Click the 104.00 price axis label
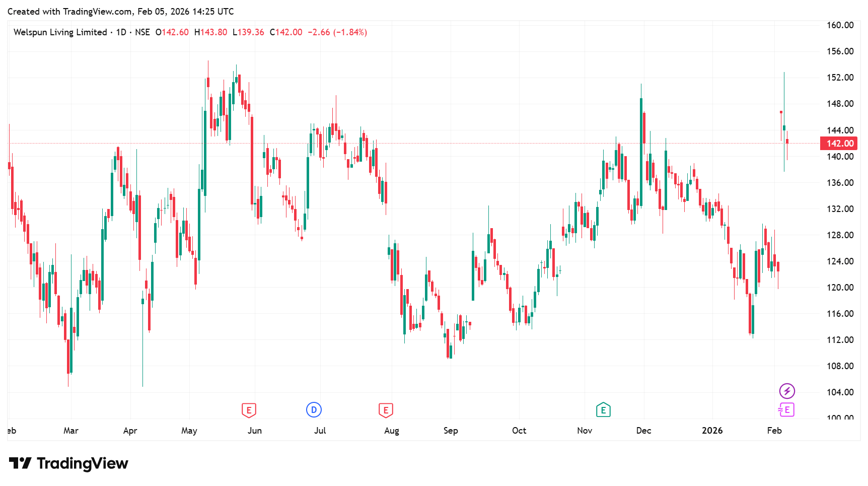The image size is (868, 486). coord(840,392)
